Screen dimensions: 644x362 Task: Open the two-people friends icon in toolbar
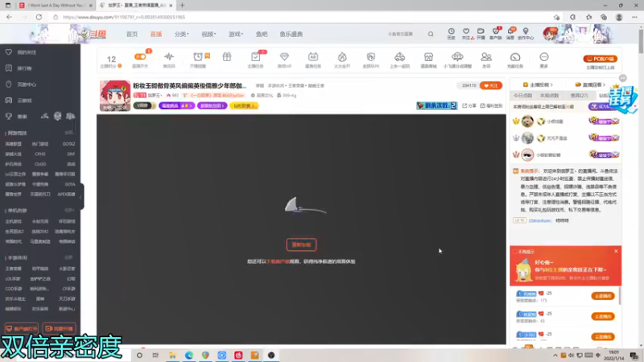click(486, 56)
